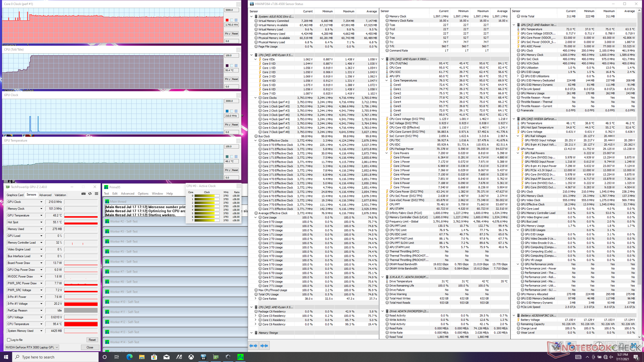The width and height of the screenshot is (644, 362).
Task: Collapse the Core Clocks tree group
Action: [256, 98]
